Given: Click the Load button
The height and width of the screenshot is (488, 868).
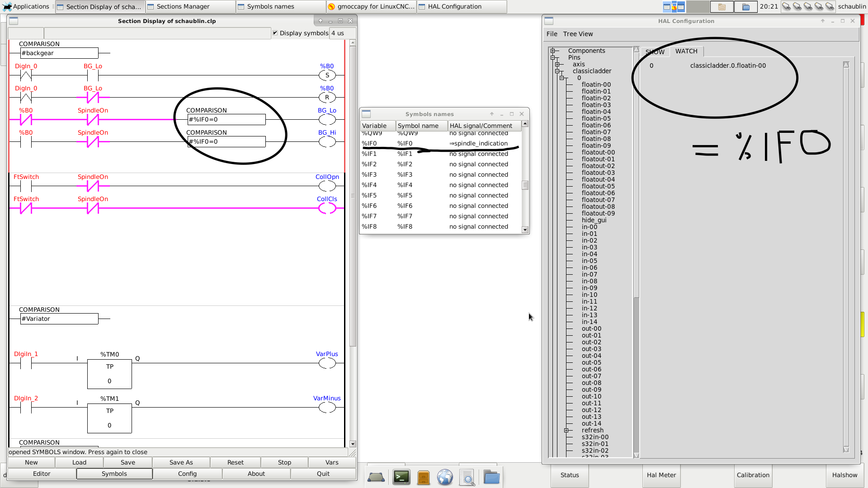Looking at the screenshot, I should 79,462.
